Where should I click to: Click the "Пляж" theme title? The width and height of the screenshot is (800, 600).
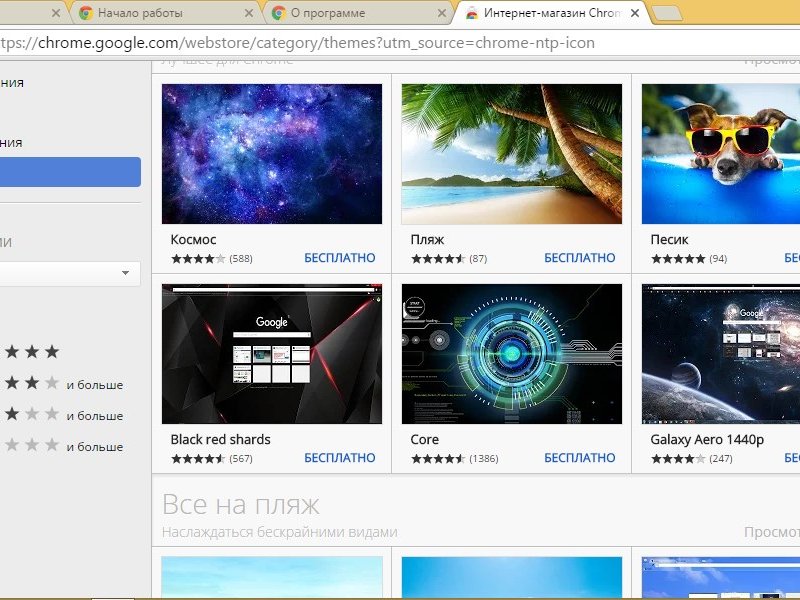point(427,239)
